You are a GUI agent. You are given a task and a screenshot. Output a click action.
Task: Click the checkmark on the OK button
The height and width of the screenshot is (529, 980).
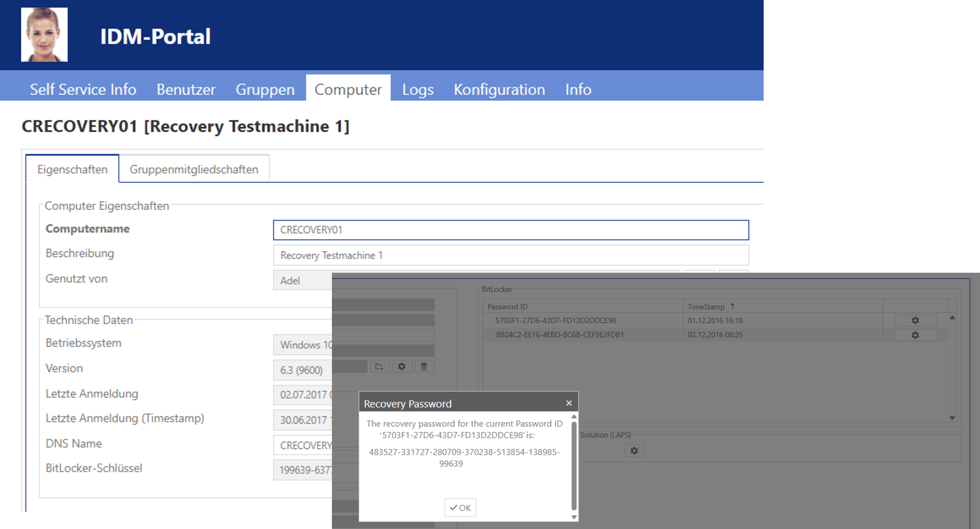[453, 507]
